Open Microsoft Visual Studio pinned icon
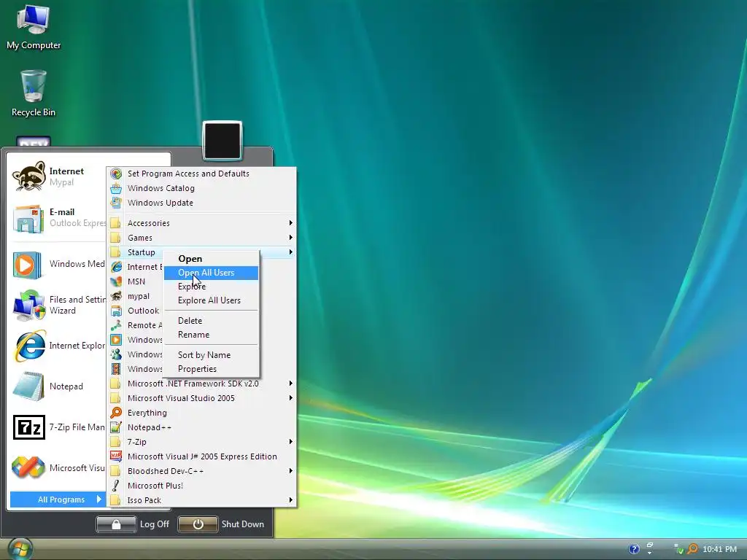Screen dimensions: 747x560 28,467
